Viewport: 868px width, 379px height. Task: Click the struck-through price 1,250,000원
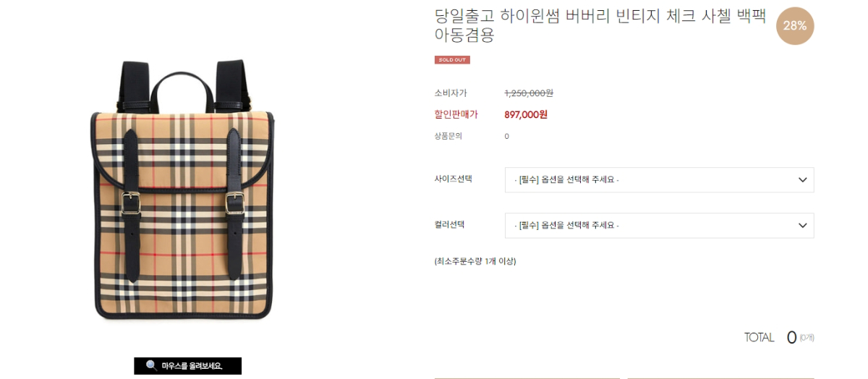tap(529, 93)
